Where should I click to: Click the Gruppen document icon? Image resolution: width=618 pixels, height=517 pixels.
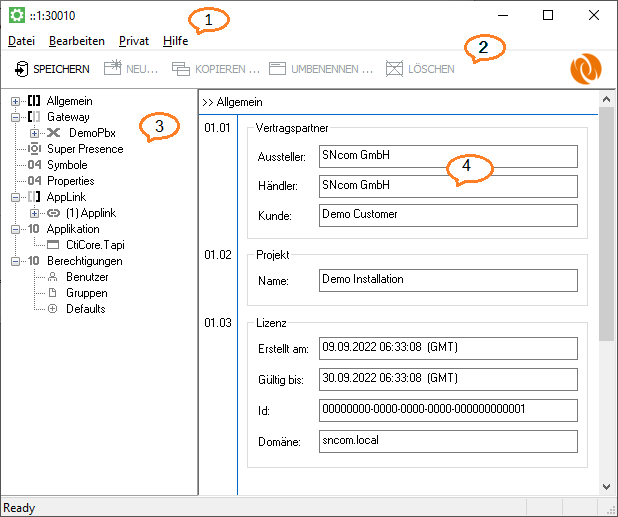pos(53,293)
